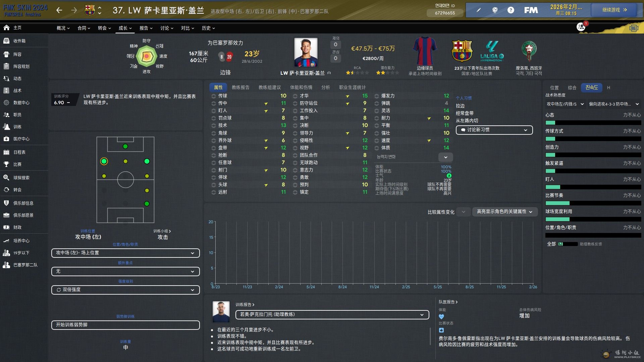Expand the 讨论新习惯 dropdown
The height and width of the screenshot is (362, 644).
point(494,130)
